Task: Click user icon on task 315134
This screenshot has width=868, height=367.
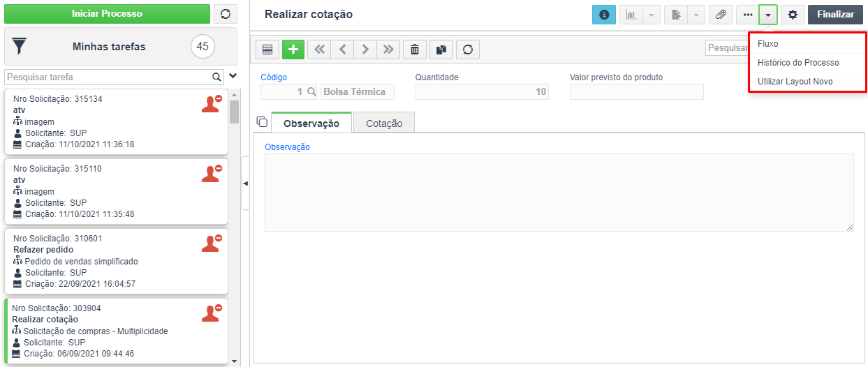Action: [x=211, y=103]
